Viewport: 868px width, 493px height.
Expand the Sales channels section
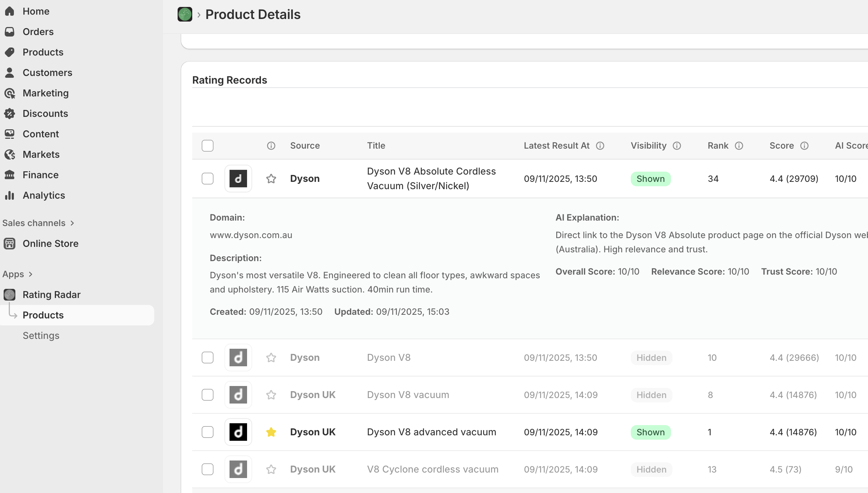tap(72, 223)
